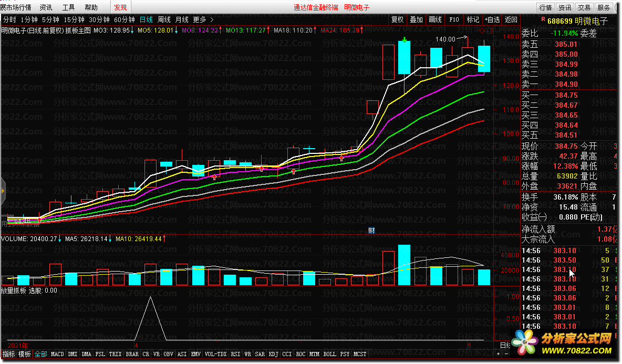This screenshot has width=622, height=364.
Task: Switch chart to 5分钟 period
Action: pyautogui.click(x=50, y=19)
